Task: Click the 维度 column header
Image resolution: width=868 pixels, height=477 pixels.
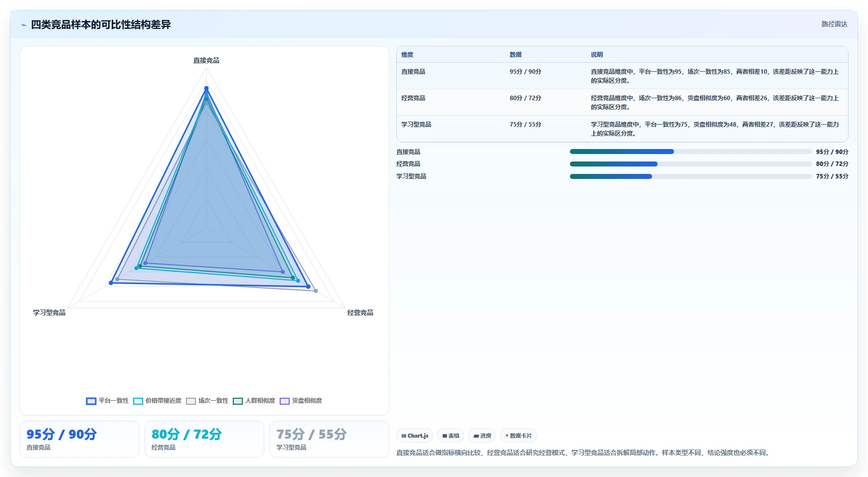Action: pyautogui.click(x=407, y=55)
